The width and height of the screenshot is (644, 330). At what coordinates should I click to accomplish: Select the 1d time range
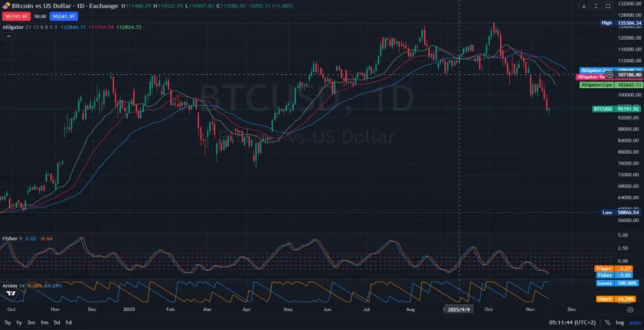pyautogui.click(x=69, y=322)
